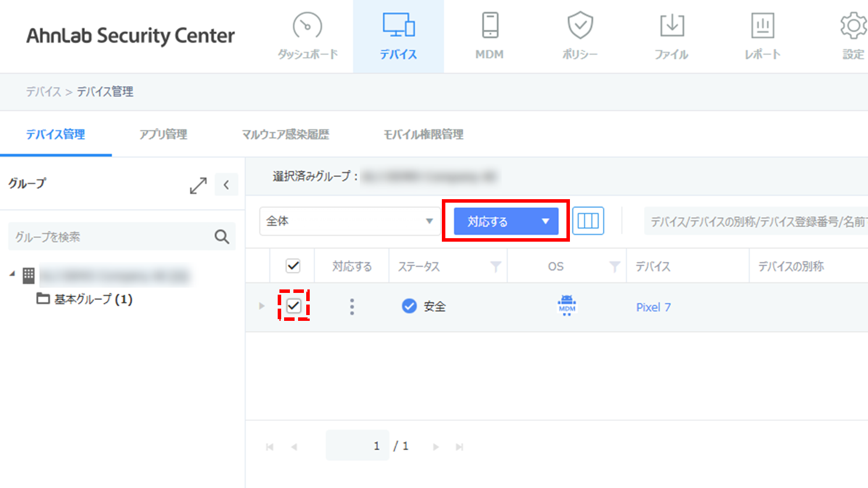Go to last page in pagination
This screenshot has width=868, height=488.
tap(460, 447)
